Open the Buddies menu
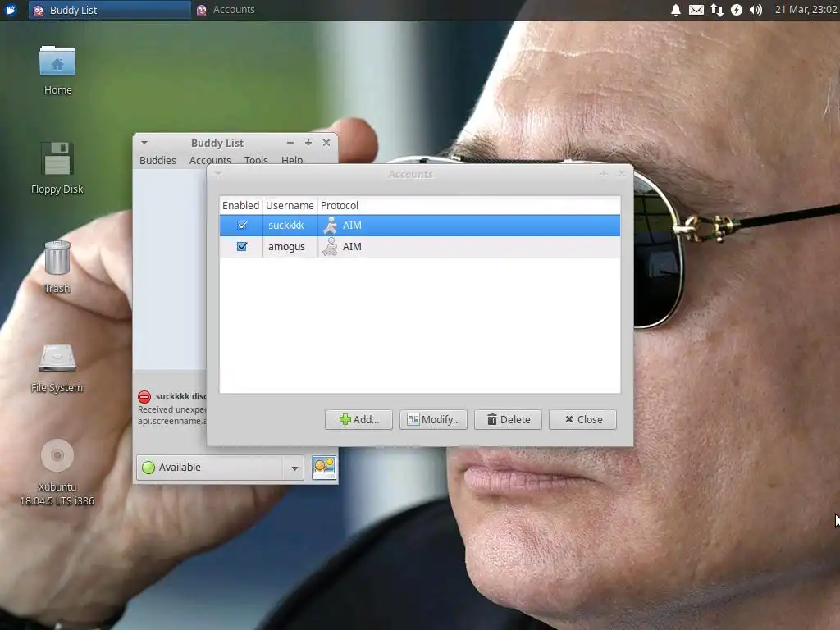This screenshot has width=840, height=630. pos(157,160)
